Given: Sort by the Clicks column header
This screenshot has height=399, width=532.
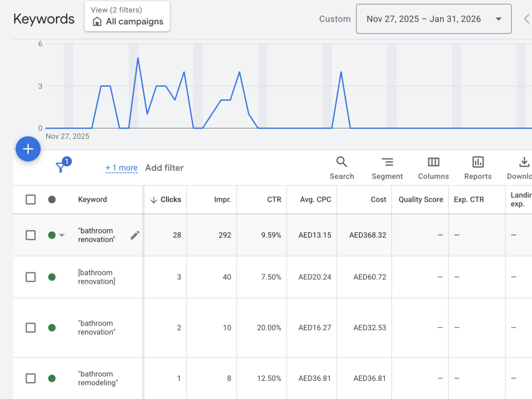Looking at the screenshot, I should pyautogui.click(x=166, y=199).
